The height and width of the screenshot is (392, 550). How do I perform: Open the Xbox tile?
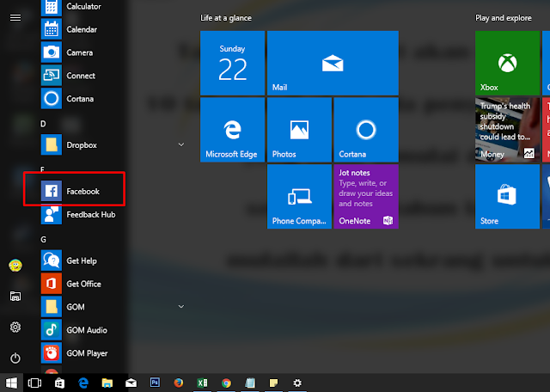click(507, 63)
